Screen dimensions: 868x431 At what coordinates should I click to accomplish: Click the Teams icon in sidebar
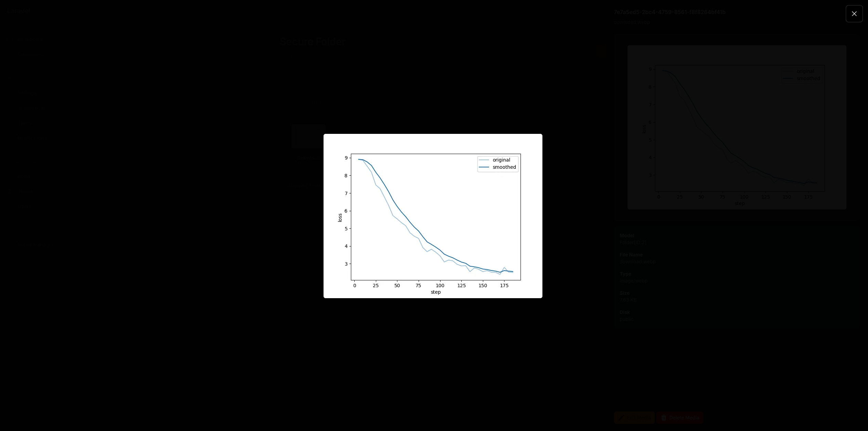pyautogui.click(x=10, y=191)
